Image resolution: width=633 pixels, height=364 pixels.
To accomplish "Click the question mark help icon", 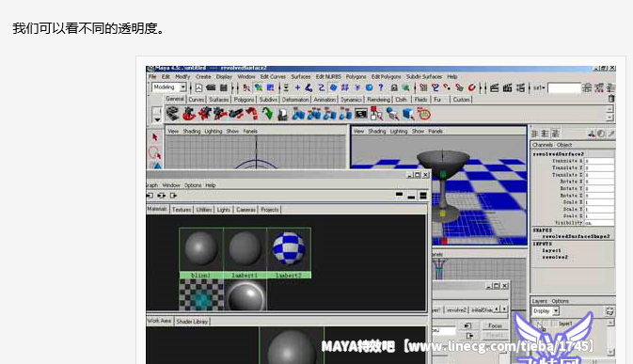I will pyautogui.click(x=381, y=87).
